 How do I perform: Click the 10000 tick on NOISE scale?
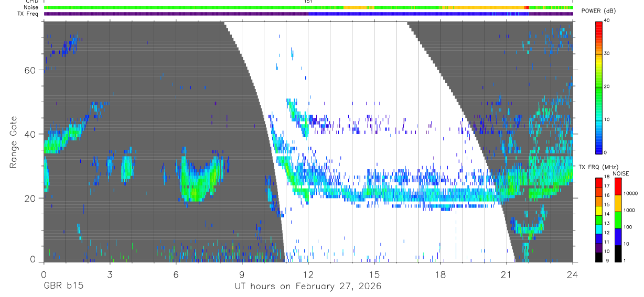[630, 193]
